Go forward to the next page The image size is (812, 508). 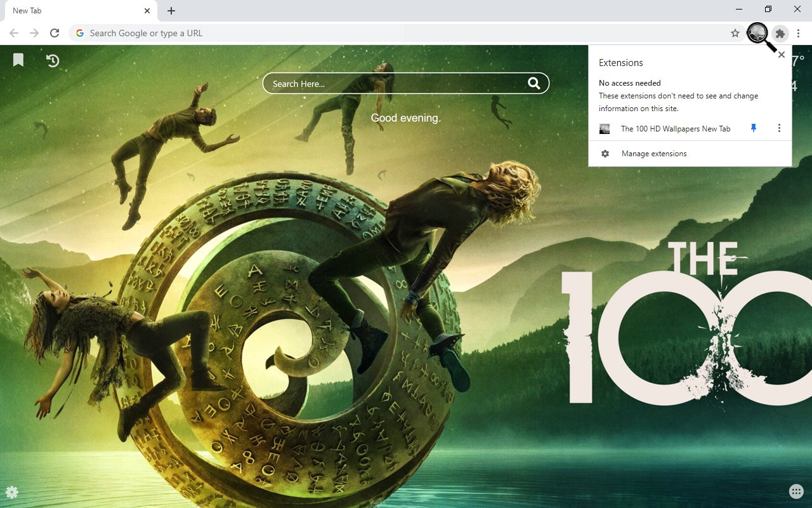[34, 33]
